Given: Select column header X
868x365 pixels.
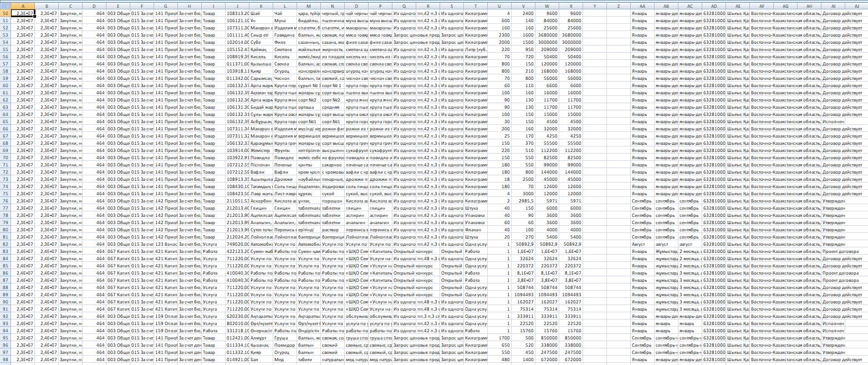Looking at the screenshot, I should (571, 5).
